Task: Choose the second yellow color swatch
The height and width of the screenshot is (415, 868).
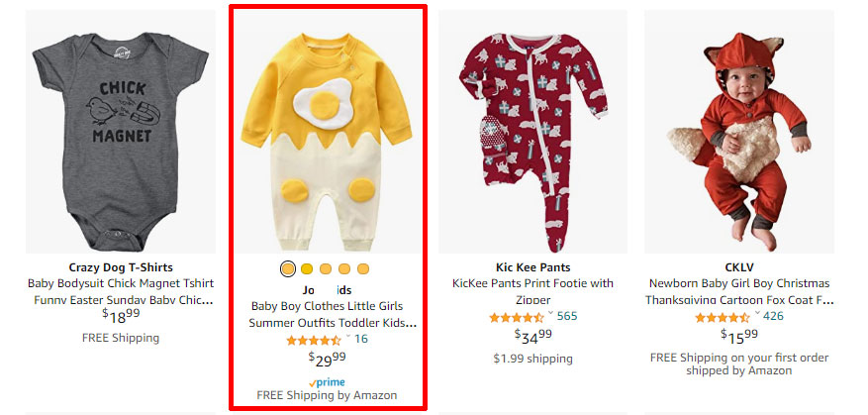Action: pos(307,268)
